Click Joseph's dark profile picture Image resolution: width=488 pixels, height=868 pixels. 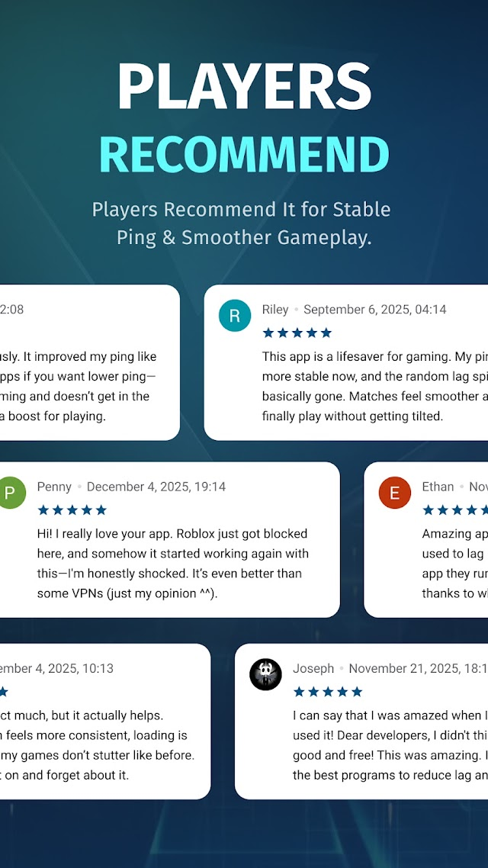point(265,674)
